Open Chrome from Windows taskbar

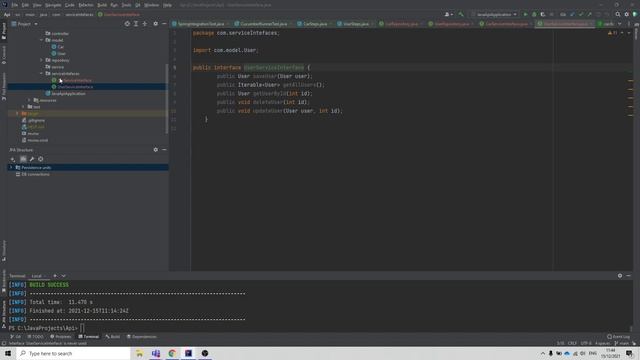coord(172,353)
